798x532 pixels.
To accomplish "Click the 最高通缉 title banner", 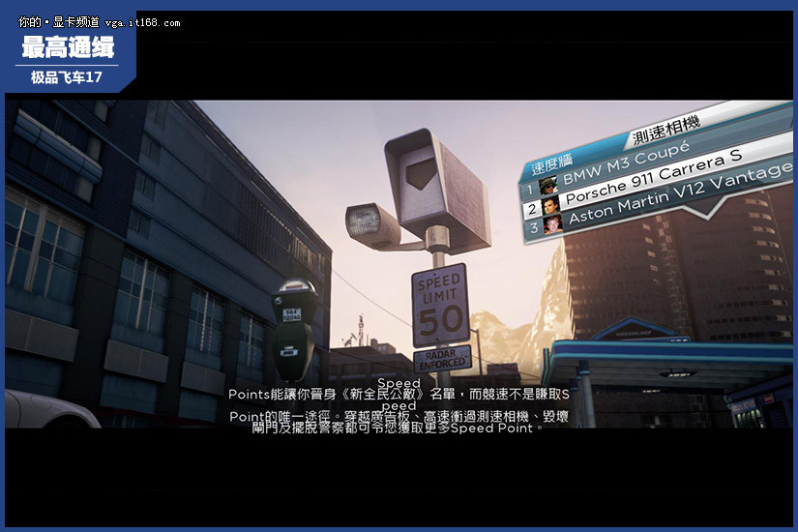I will point(68,47).
